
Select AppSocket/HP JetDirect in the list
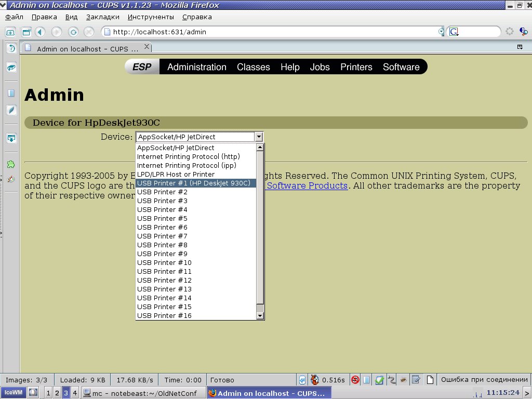pos(196,148)
